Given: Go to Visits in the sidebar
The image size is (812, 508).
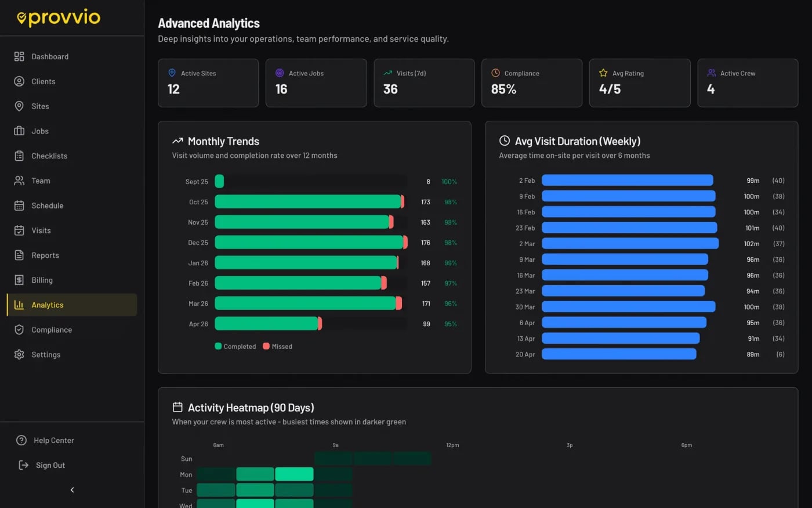Looking at the screenshot, I should [x=72, y=230].
